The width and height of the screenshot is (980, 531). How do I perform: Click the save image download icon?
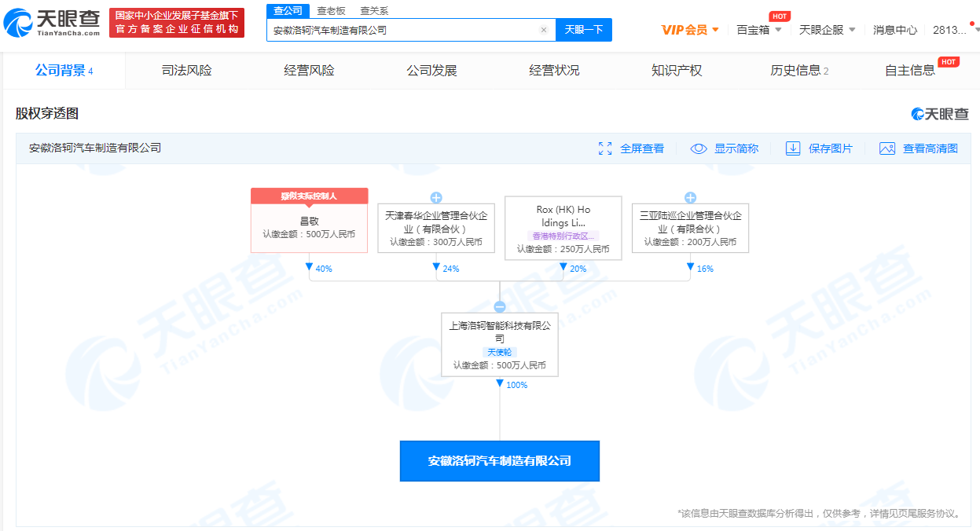coord(793,148)
